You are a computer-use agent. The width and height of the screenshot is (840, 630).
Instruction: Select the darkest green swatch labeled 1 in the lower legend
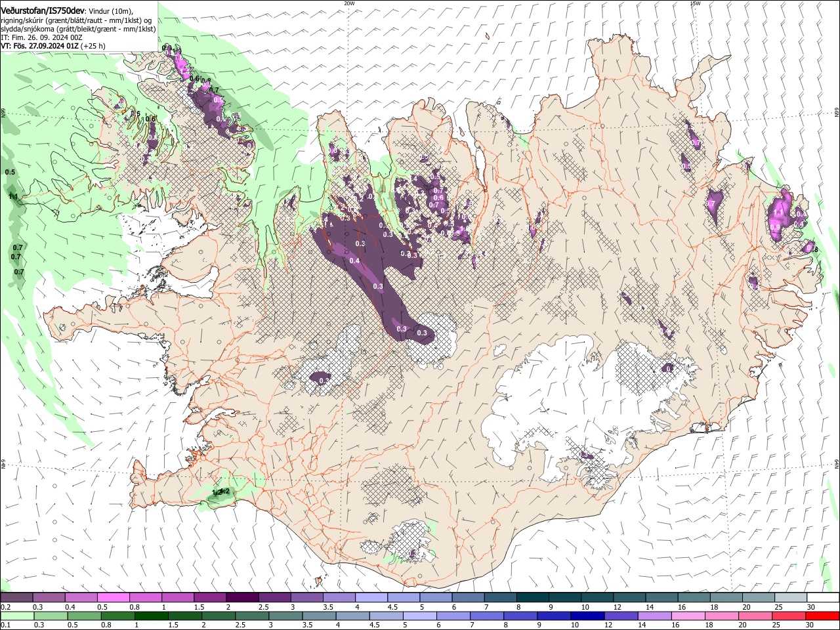(152, 616)
